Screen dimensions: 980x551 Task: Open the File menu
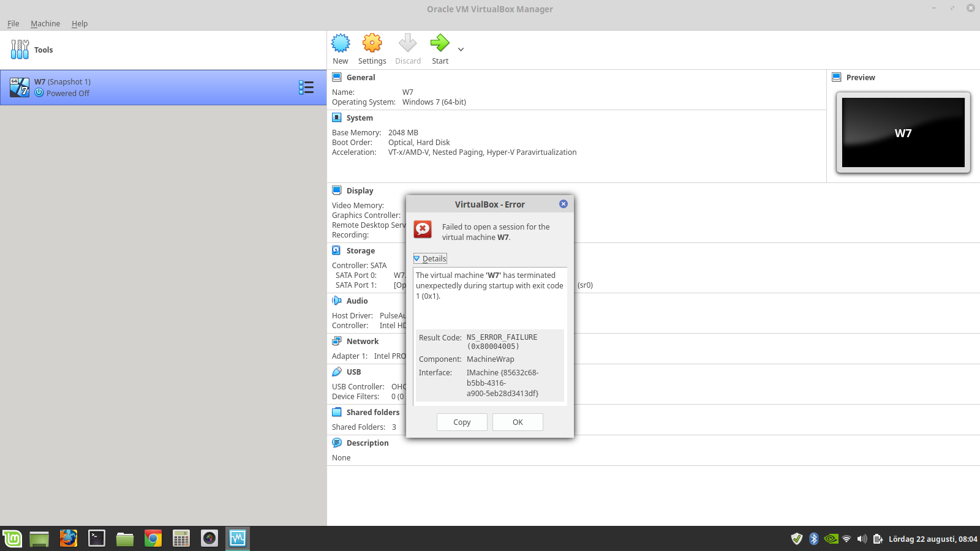click(x=13, y=24)
